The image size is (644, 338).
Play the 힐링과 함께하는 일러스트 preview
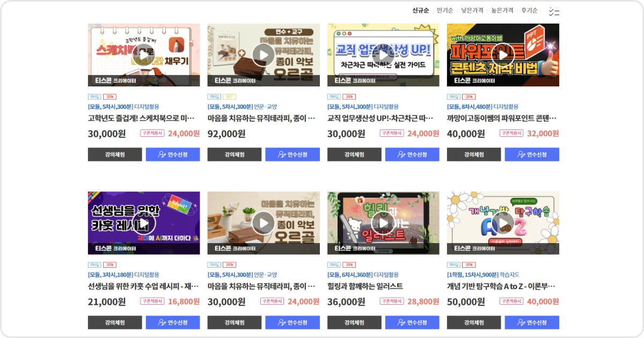[383, 223]
